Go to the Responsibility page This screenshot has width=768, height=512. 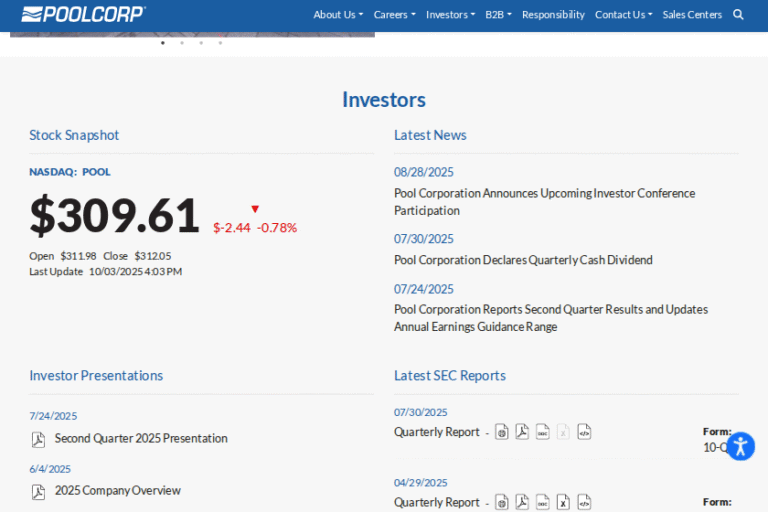[553, 15]
